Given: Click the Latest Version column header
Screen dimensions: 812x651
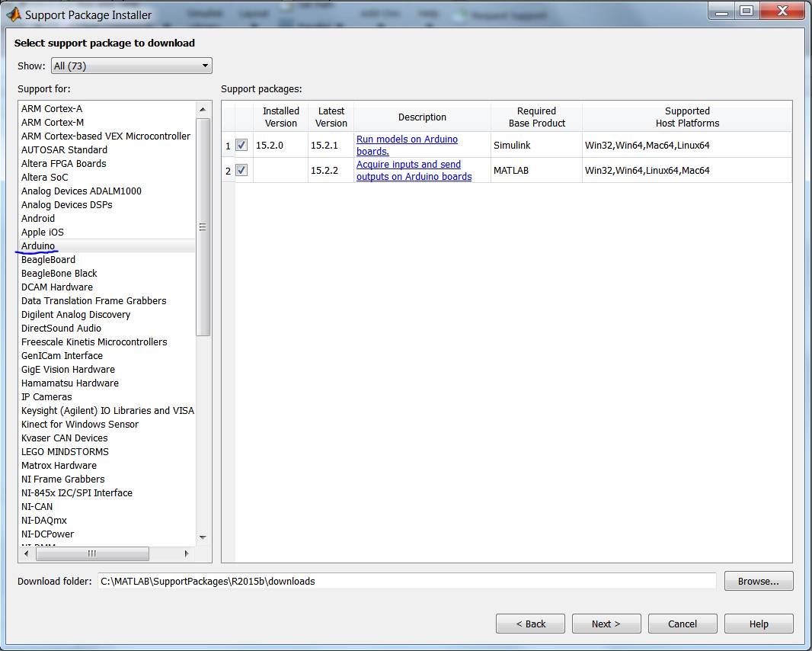Looking at the screenshot, I should (x=331, y=117).
